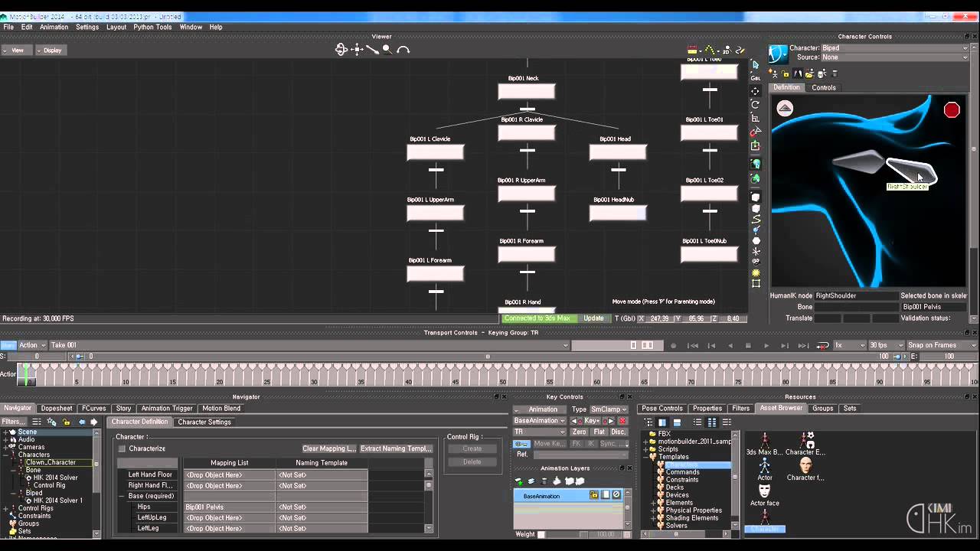Open the 30 fps playback rate dropdown
Screen dimensions: 980x551
coord(886,345)
